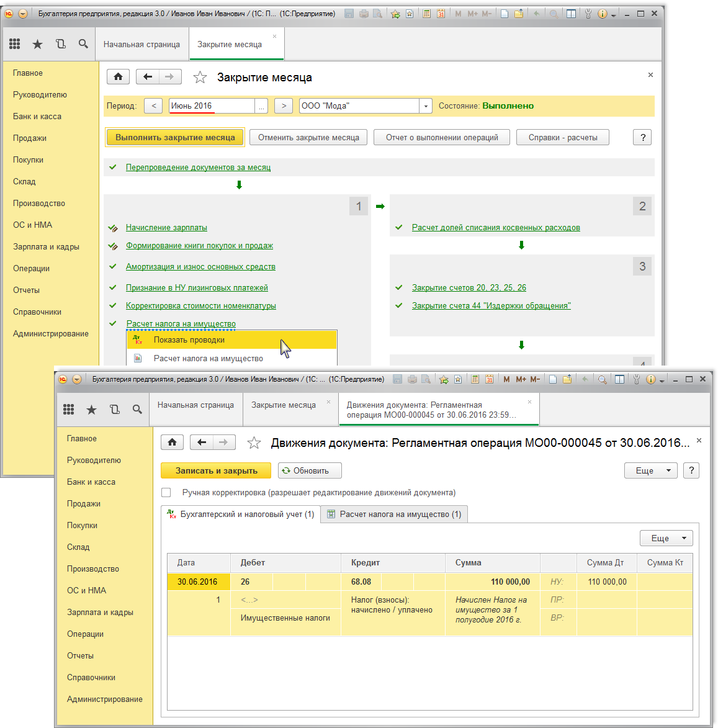Open Расчет налога на имущество (1) tab
The width and height of the screenshot is (718, 728).
point(394,514)
